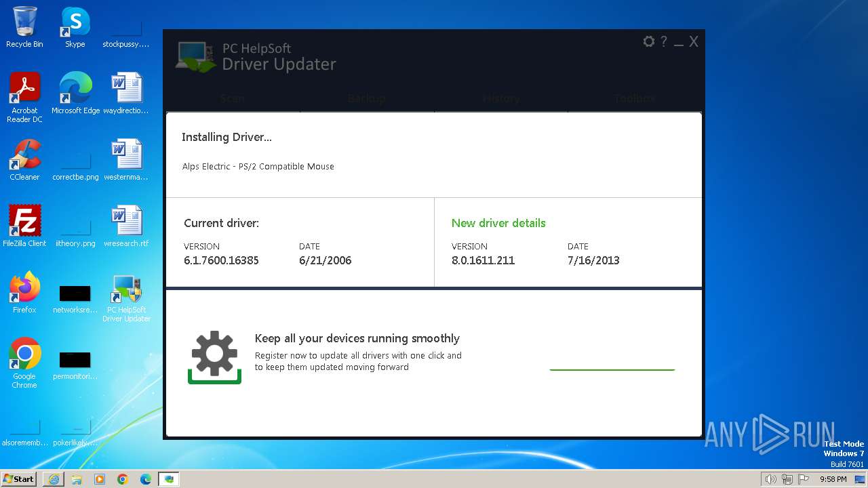Click the gear download update icon
This screenshot has width=868, height=488.
click(214, 357)
